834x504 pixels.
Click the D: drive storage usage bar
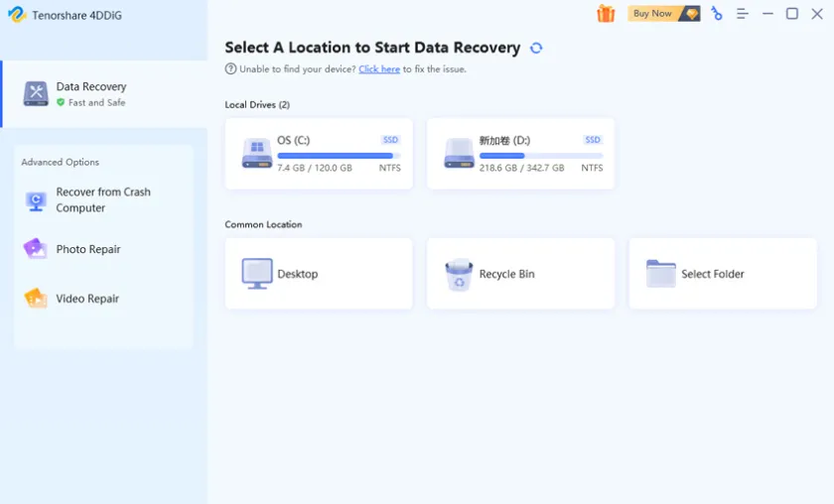pyautogui.click(x=540, y=156)
